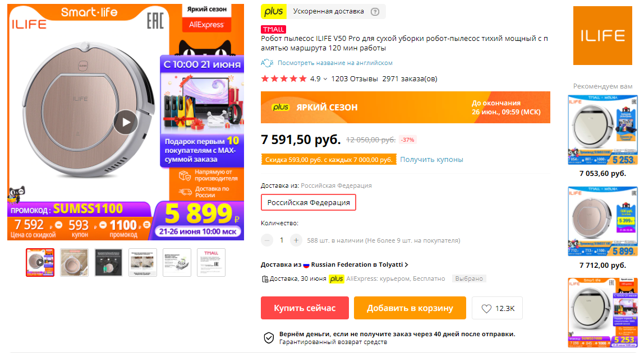Open the 1203 Отзывы reviews link
This screenshot has width=644, height=353.
click(355, 79)
